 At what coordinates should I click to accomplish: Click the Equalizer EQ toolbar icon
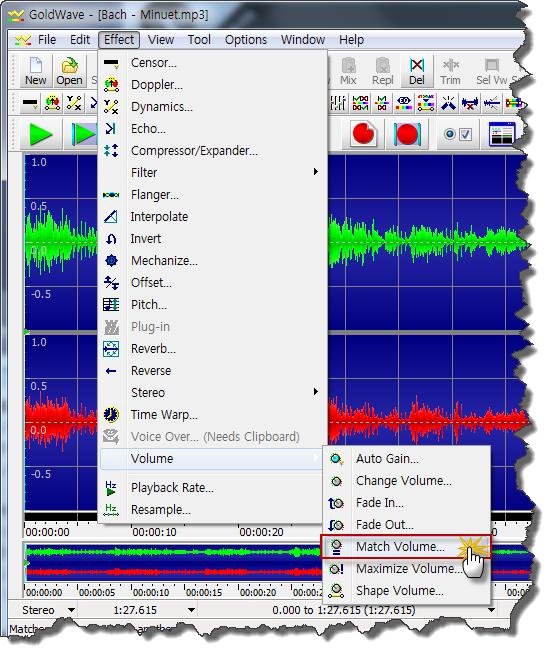click(404, 103)
